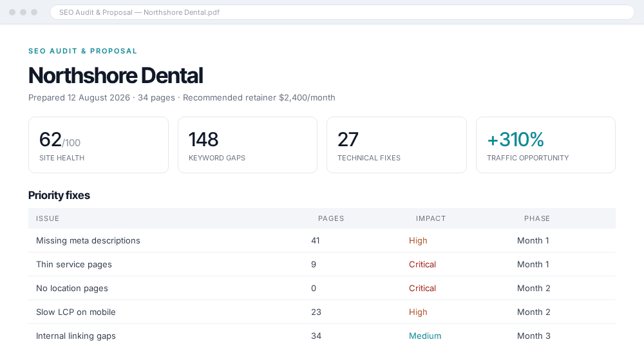Click the High impact for Slow LCP on mobile
The height and width of the screenshot is (362, 644).
[418, 312]
